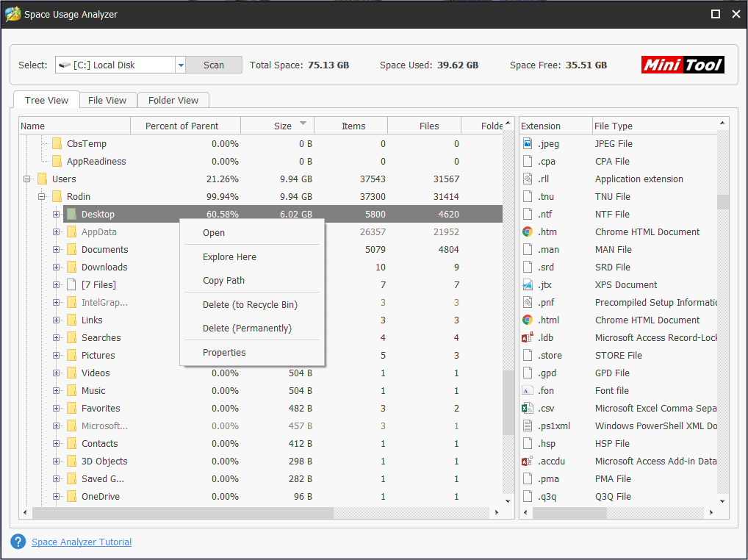Expand the Pictures folder node
The height and width of the screenshot is (560, 748).
point(57,355)
